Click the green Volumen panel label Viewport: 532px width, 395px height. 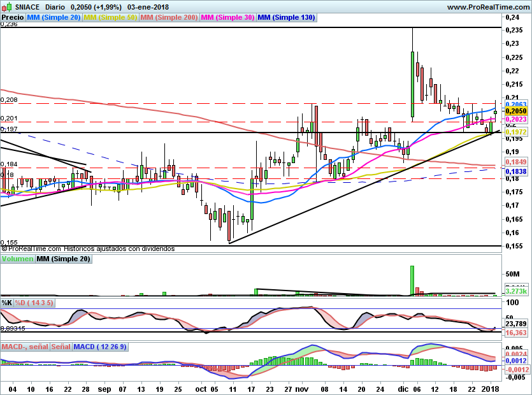[x=17, y=259]
